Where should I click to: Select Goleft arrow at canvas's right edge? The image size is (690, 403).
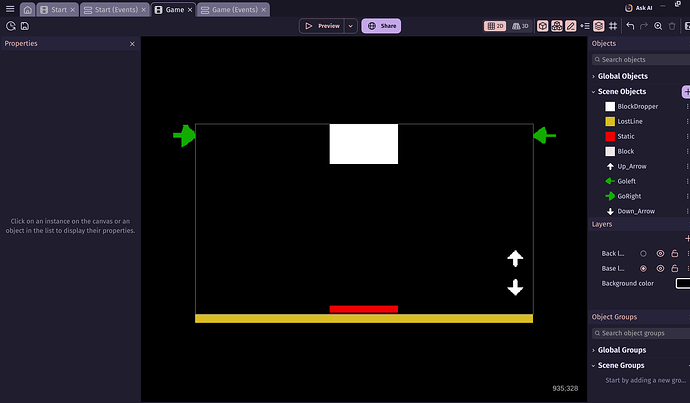[x=544, y=136]
